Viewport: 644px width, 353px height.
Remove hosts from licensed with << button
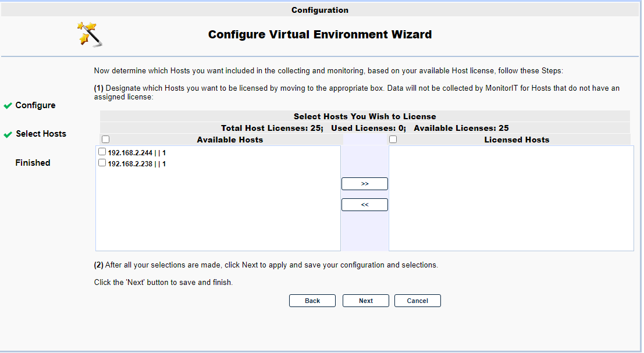coord(365,205)
